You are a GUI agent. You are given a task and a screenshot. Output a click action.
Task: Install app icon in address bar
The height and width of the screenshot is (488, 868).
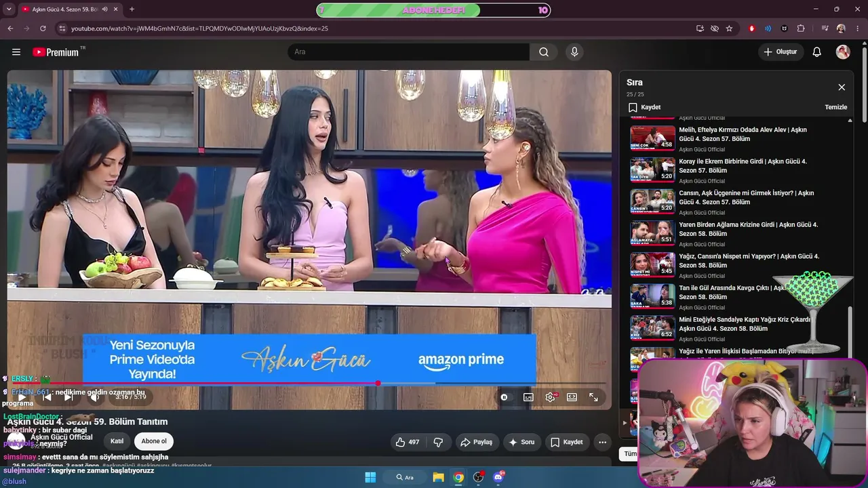point(700,28)
